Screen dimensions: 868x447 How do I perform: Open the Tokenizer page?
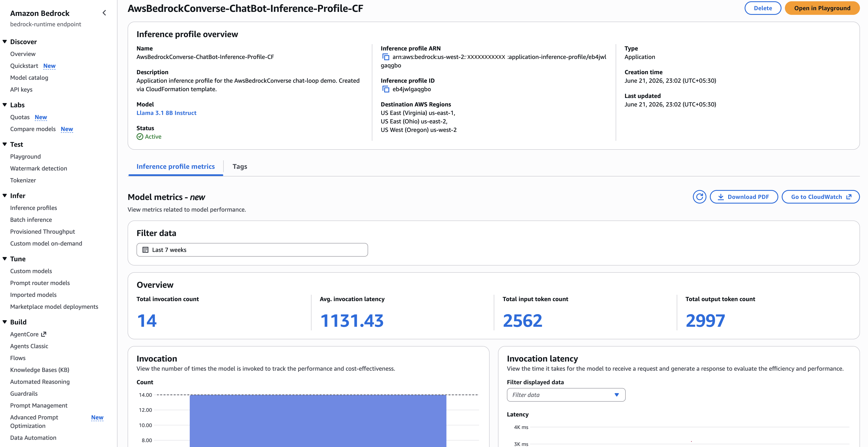[x=23, y=180]
